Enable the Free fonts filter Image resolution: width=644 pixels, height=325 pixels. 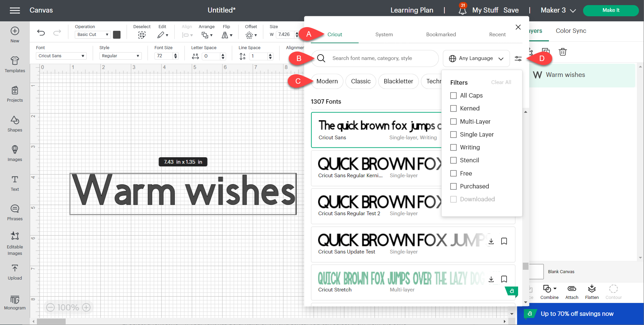point(453,173)
